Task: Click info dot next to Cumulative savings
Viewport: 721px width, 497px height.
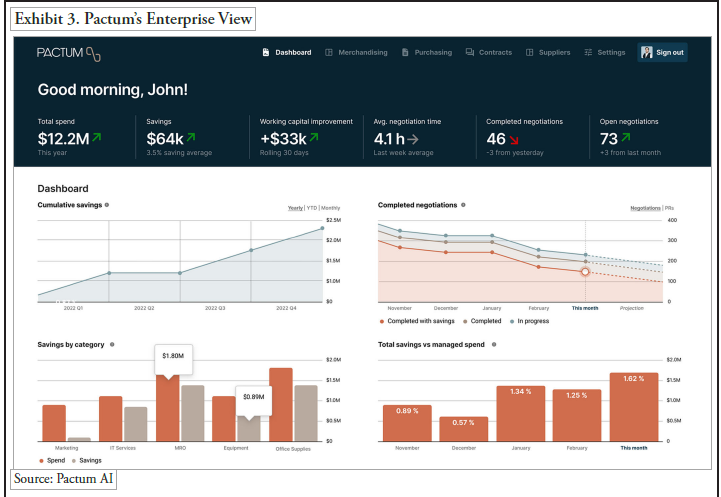Action: 107,205
